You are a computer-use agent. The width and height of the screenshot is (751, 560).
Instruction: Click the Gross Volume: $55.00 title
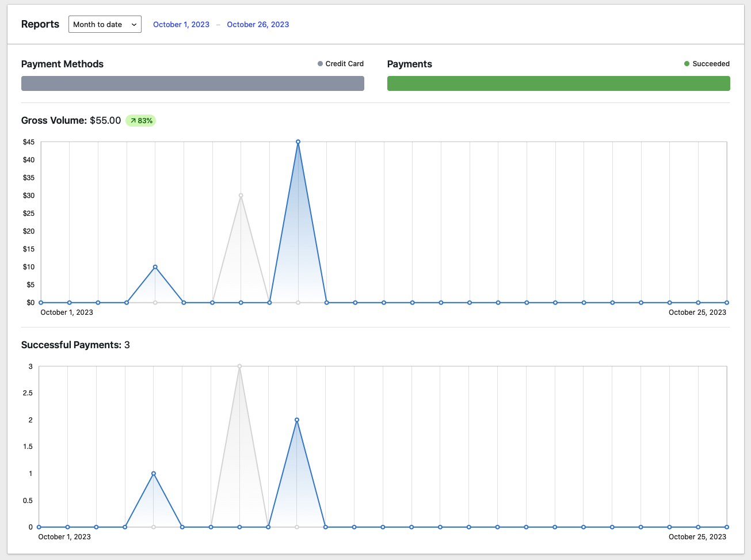point(70,120)
